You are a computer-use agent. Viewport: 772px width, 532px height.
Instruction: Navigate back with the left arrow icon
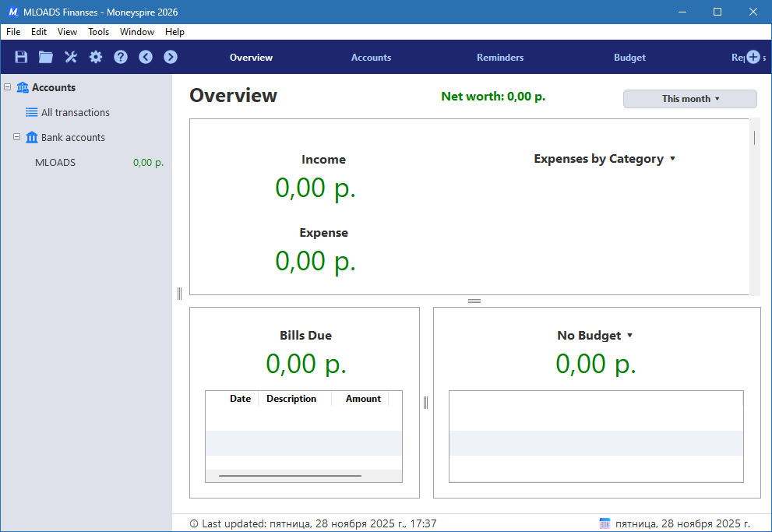tap(145, 57)
